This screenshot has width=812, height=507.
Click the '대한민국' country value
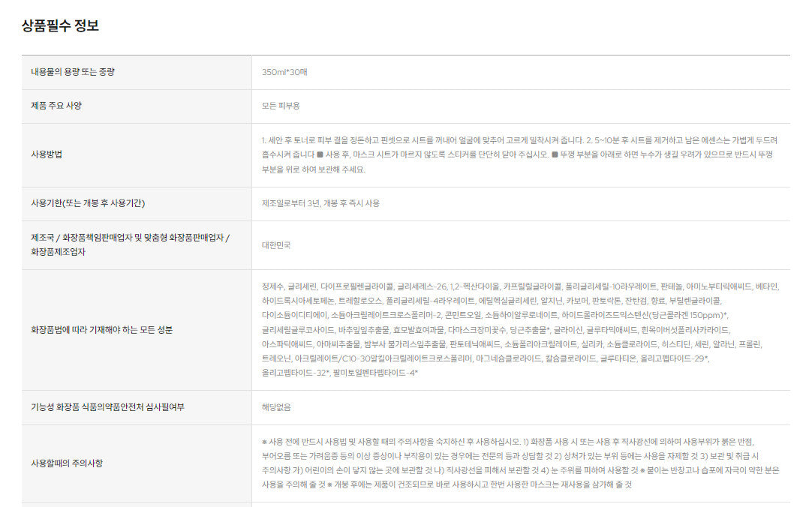point(276,244)
